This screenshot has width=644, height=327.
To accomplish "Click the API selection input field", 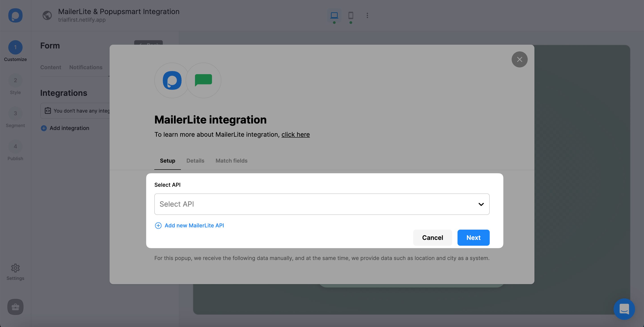I will pos(322,204).
